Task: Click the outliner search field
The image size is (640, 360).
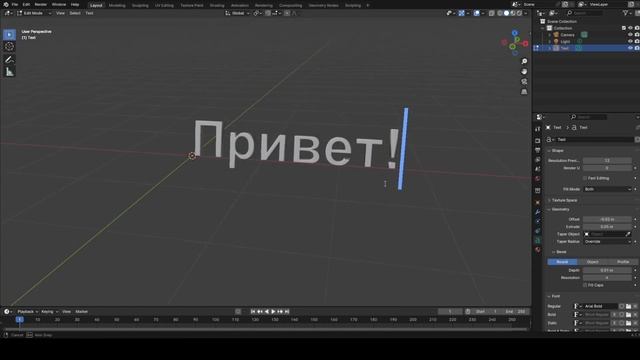Action: pos(584,13)
